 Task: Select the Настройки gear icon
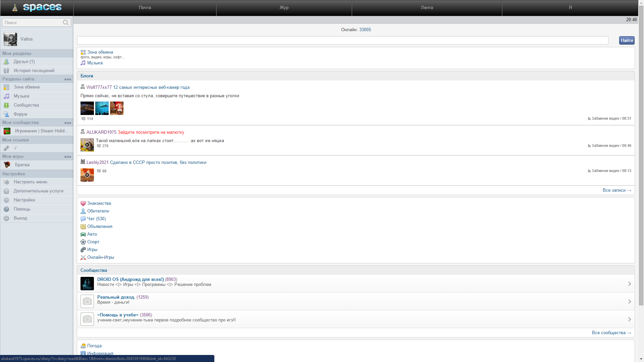pyautogui.click(x=6, y=200)
